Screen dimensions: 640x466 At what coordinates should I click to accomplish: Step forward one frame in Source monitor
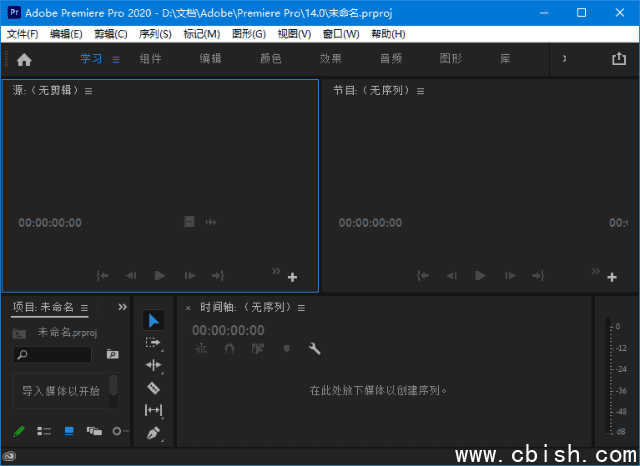190,276
